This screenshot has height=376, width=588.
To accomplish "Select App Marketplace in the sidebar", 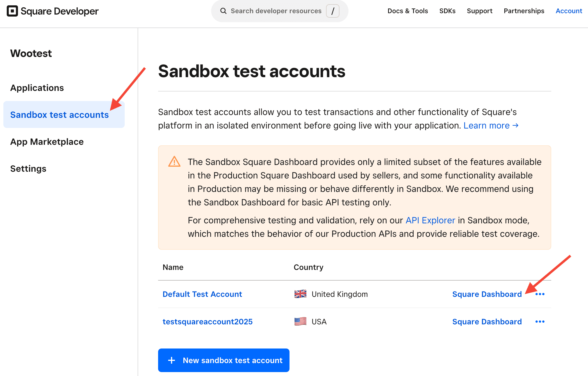I will click(x=47, y=142).
